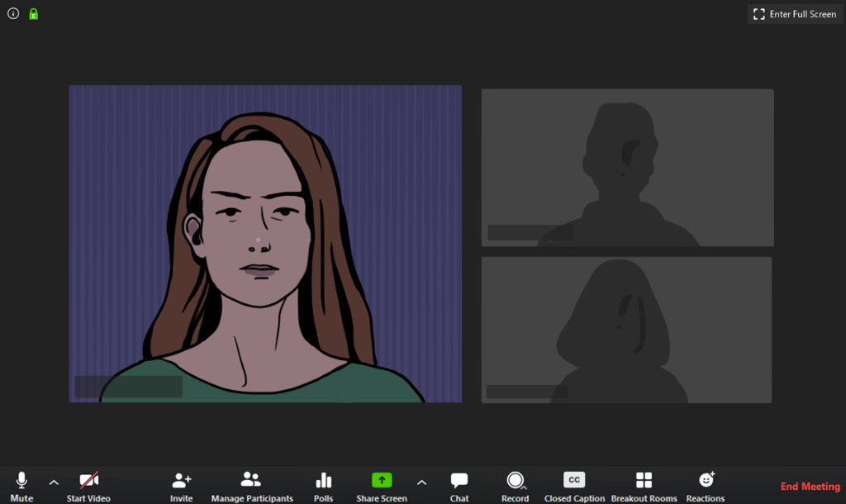
Task: Click the green Share Screen icon
Action: (381, 480)
